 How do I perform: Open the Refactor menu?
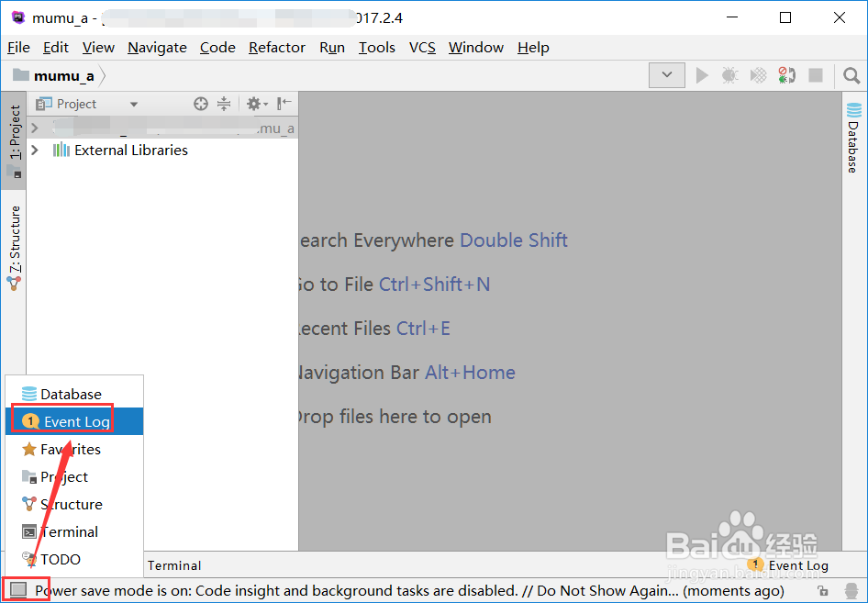click(x=277, y=48)
